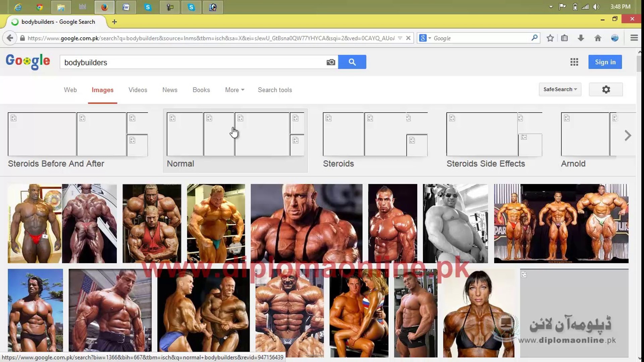This screenshot has width=644, height=362.
Task: Launch Chrome from the taskbar
Action: click(40, 7)
